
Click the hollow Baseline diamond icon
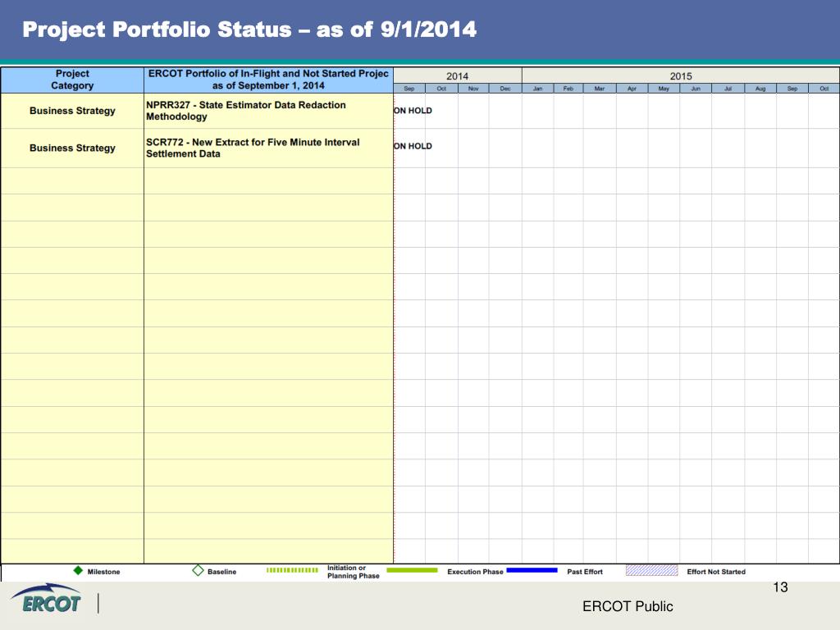coord(198,571)
